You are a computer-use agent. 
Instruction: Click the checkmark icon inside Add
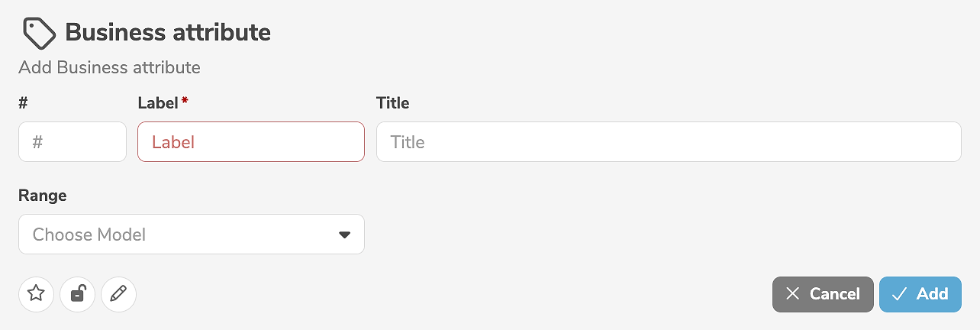899,294
